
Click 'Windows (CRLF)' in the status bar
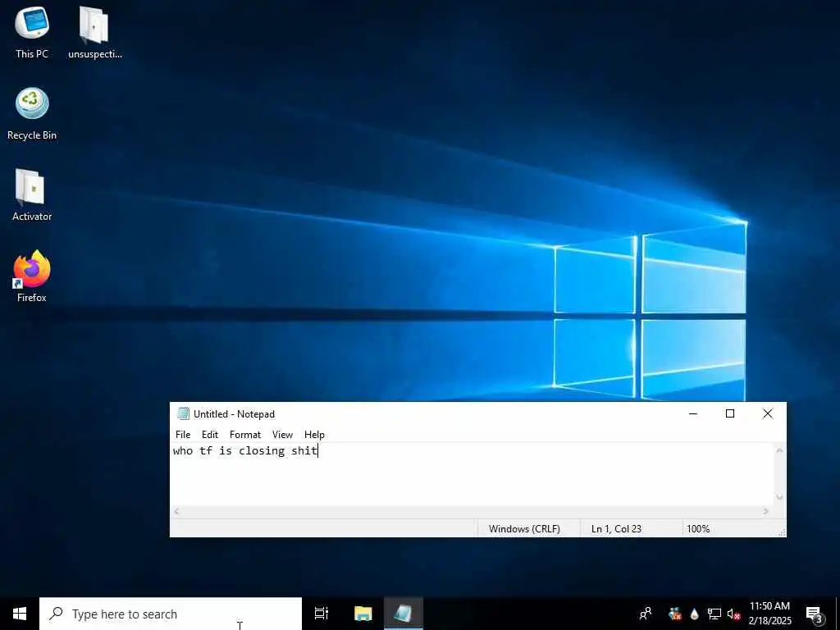524,529
